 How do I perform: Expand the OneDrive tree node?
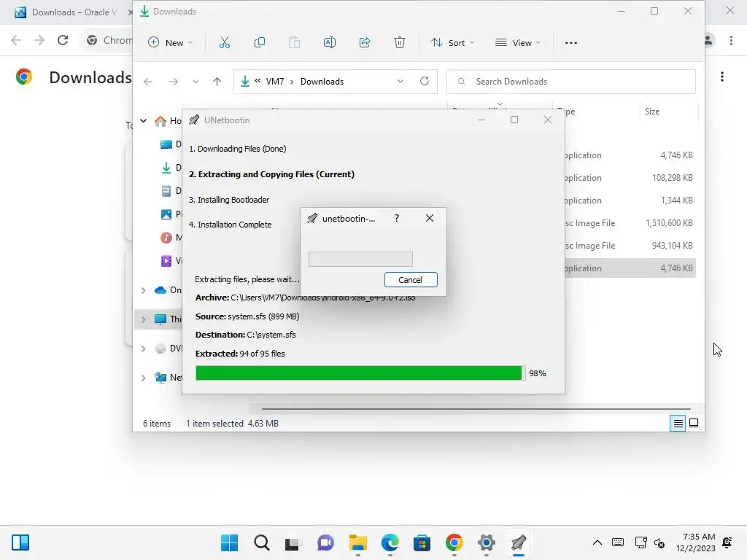coord(144,290)
